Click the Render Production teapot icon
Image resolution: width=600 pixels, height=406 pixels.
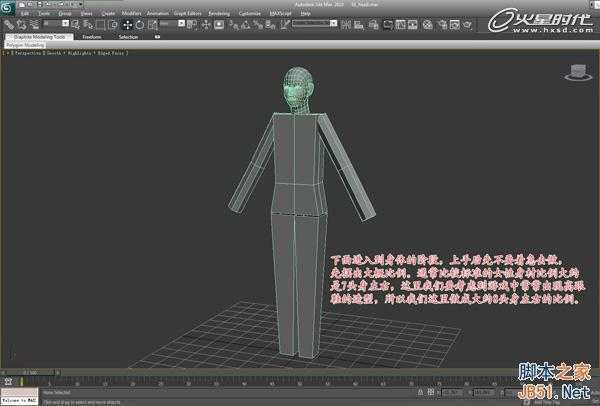point(468,25)
